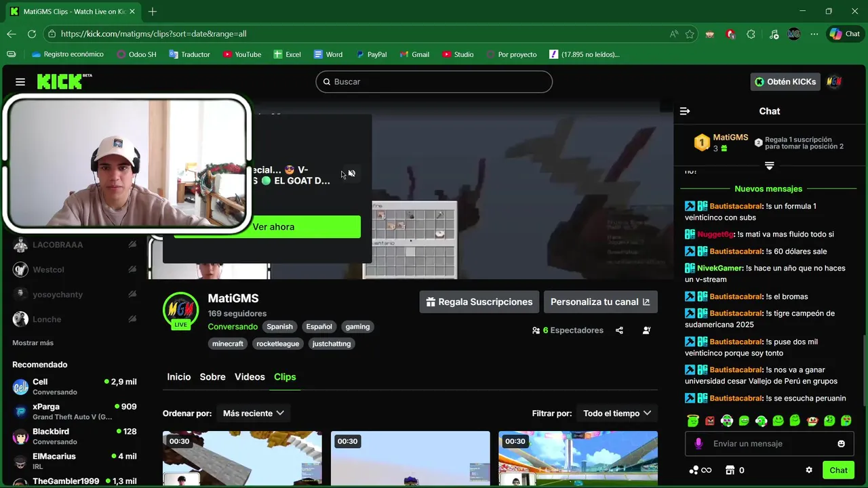
Task: Switch to the Inicio tab
Action: (179, 377)
